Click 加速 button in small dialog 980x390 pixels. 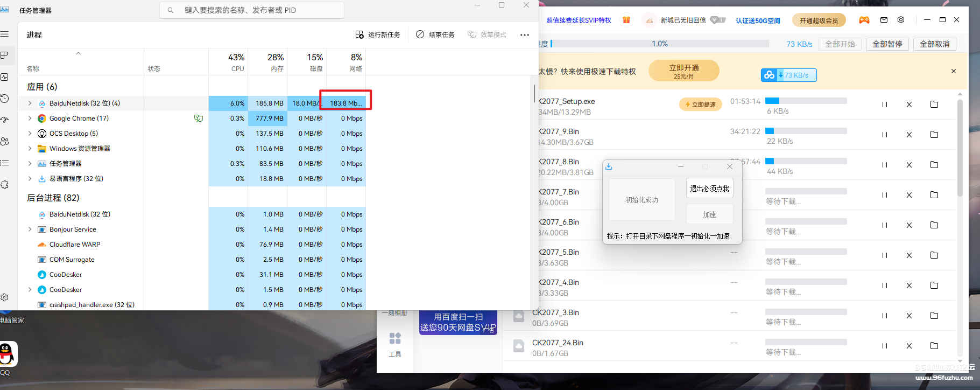709,214
